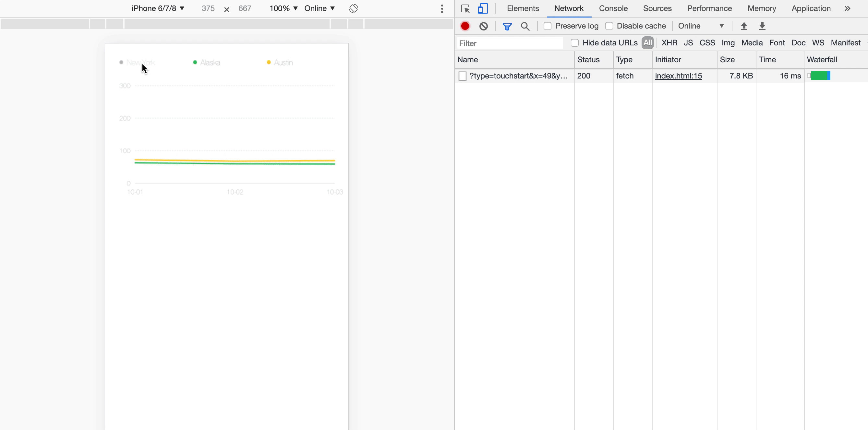Rotate the device with orientation icon
The height and width of the screenshot is (430, 868).
[x=354, y=8]
